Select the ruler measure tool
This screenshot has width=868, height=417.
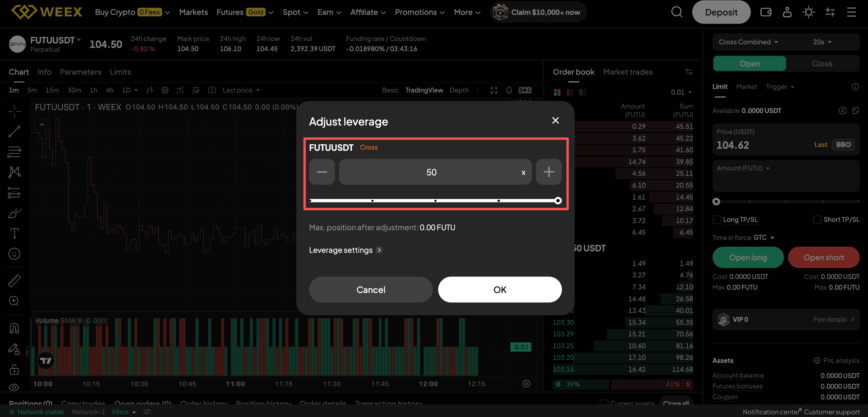click(14, 280)
